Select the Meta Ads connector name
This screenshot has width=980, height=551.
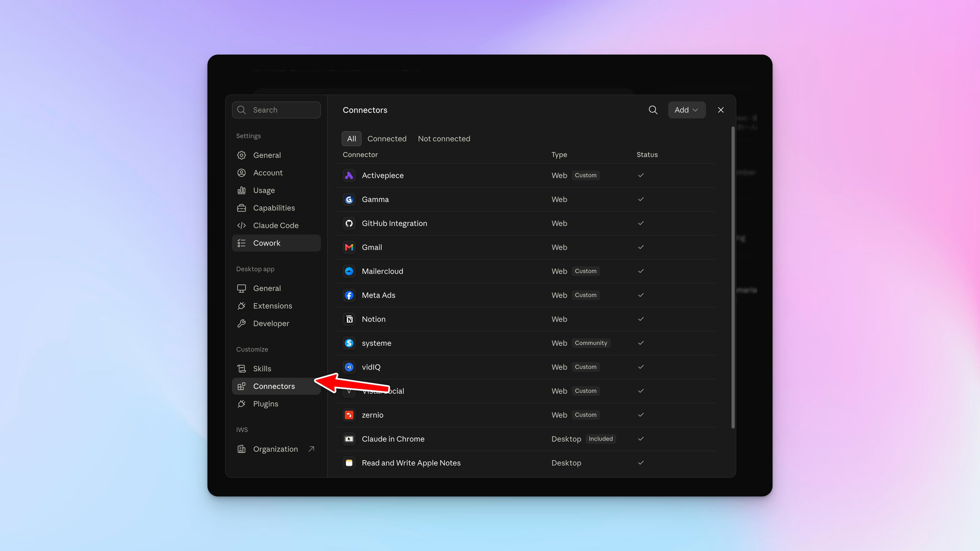(378, 295)
